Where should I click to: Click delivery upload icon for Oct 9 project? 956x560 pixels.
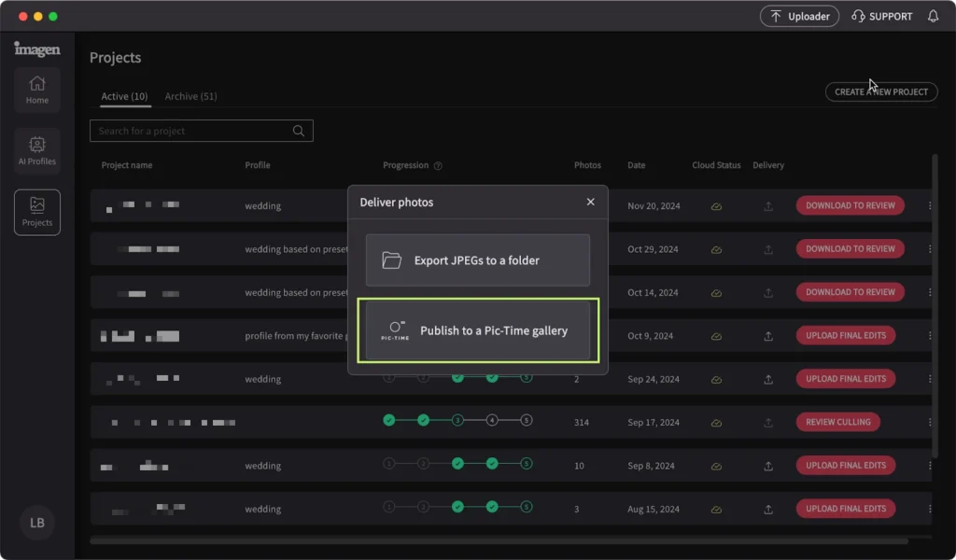[768, 336]
